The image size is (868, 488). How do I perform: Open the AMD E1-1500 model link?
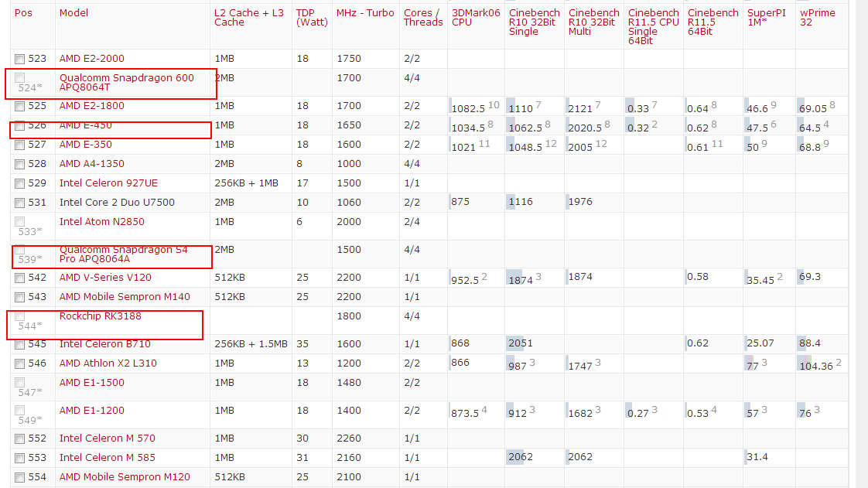click(x=92, y=383)
